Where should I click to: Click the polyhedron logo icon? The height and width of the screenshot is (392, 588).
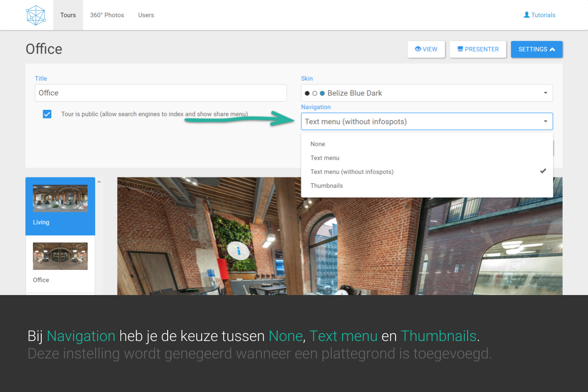(x=36, y=15)
